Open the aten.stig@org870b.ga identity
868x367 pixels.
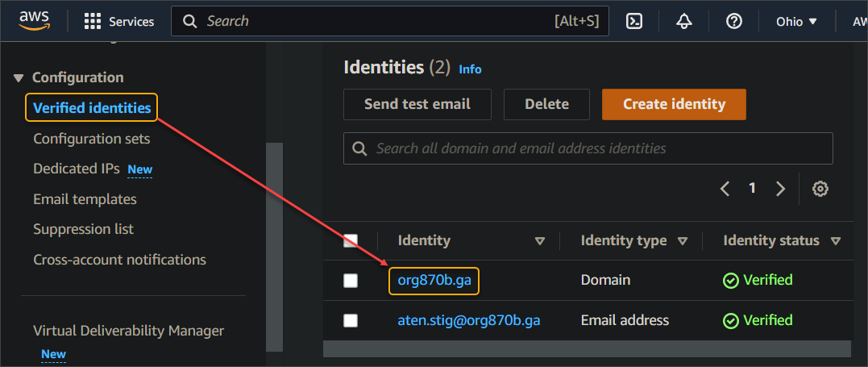pyautogui.click(x=469, y=320)
